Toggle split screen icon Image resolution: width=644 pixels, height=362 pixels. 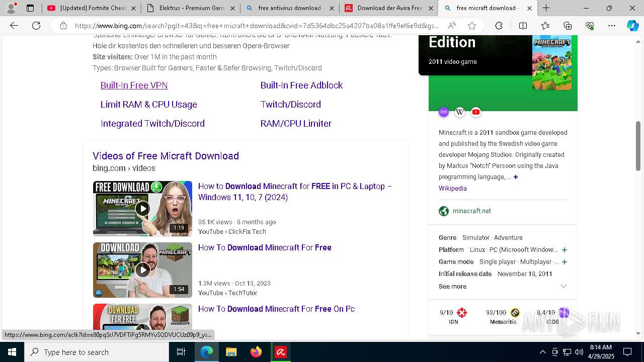(x=523, y=26)
